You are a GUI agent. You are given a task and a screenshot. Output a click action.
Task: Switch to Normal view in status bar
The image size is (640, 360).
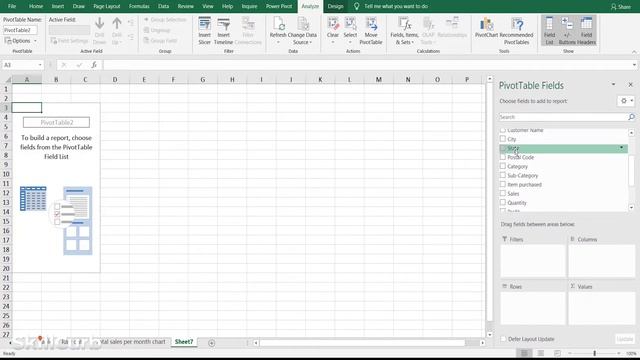[x=524, y=353]
